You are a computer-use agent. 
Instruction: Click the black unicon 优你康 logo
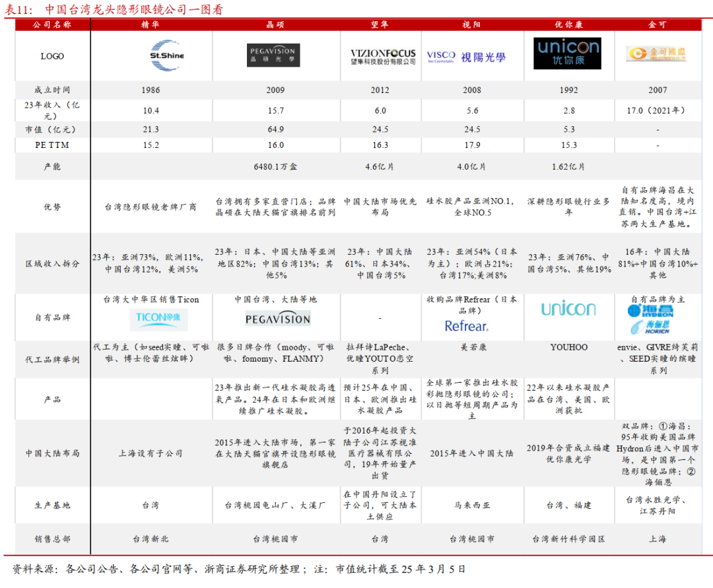(x=568, y=53)
